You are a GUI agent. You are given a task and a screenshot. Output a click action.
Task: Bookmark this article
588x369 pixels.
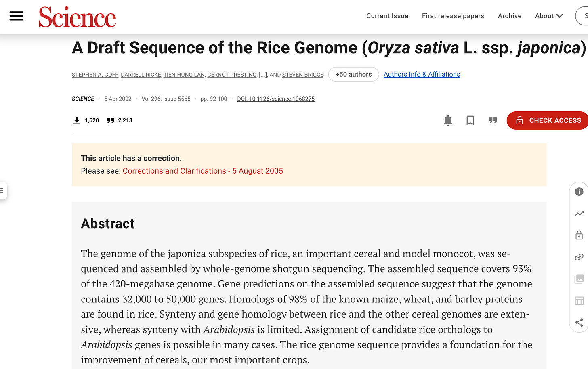[x=470, y=120]
